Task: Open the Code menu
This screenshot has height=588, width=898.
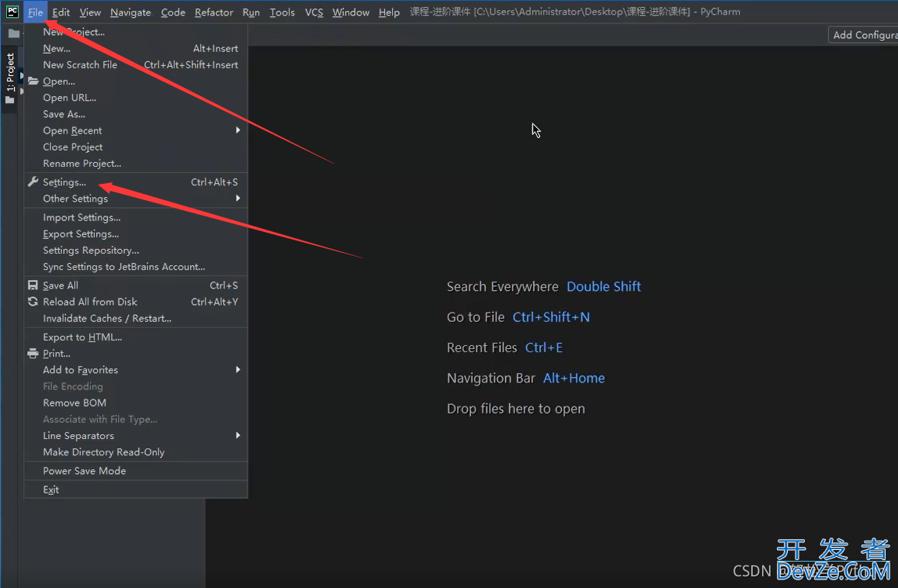Action: tap(173, 12)
